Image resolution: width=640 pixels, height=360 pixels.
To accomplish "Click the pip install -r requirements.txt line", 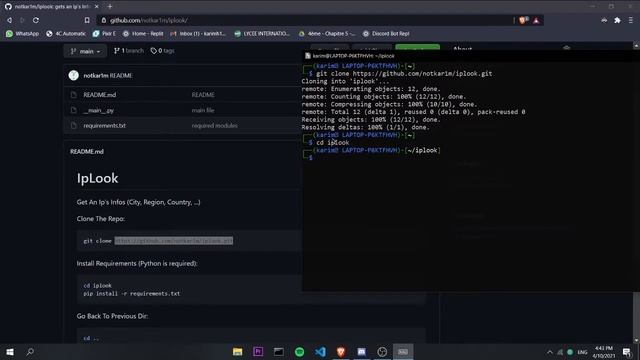I will tap(131, 293).
